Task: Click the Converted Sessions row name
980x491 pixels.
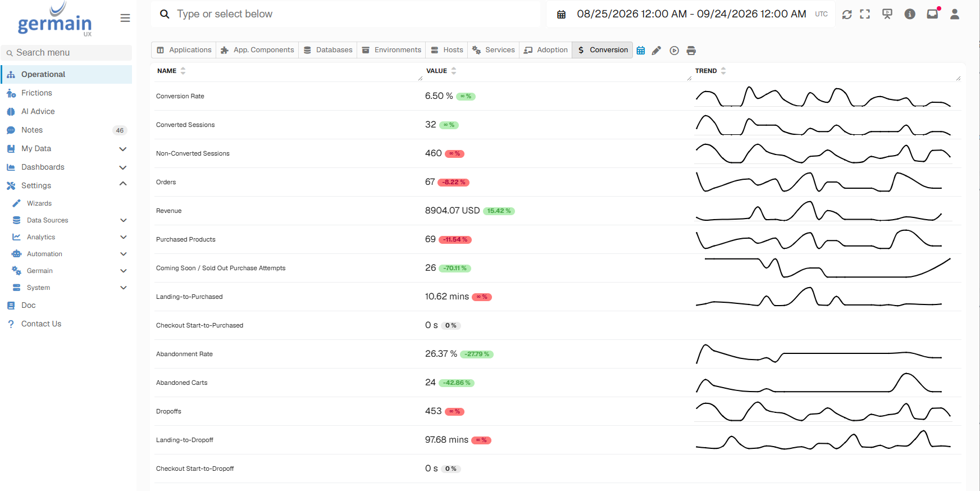Action: pos(185,125)
